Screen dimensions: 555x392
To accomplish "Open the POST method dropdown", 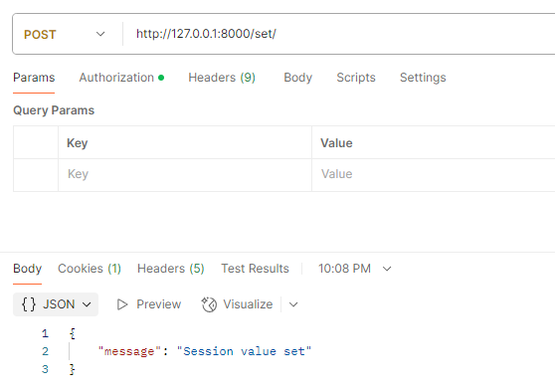I will coord(65,35).
